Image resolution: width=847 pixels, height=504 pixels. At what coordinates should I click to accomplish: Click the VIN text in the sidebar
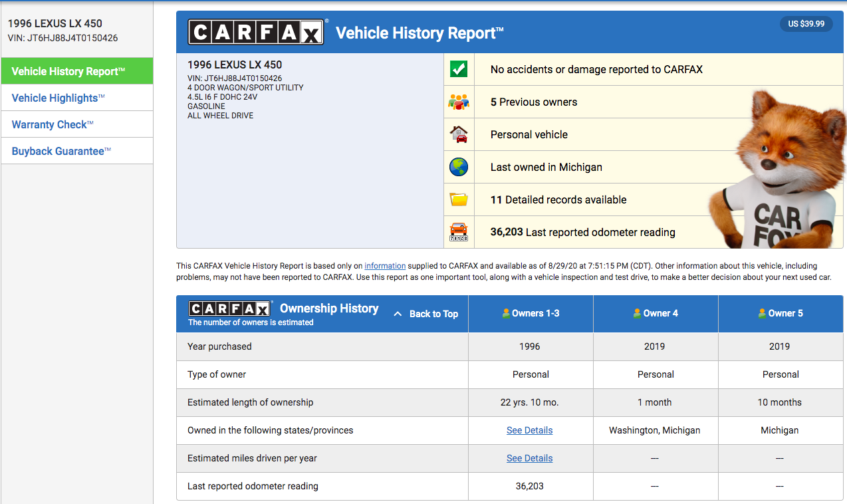coord(63,38)
